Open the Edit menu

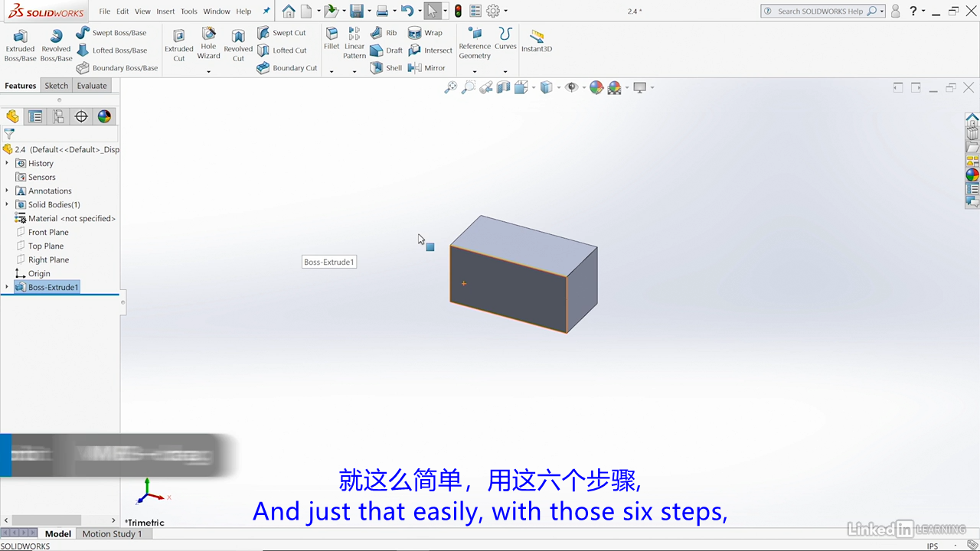point(122,11)
